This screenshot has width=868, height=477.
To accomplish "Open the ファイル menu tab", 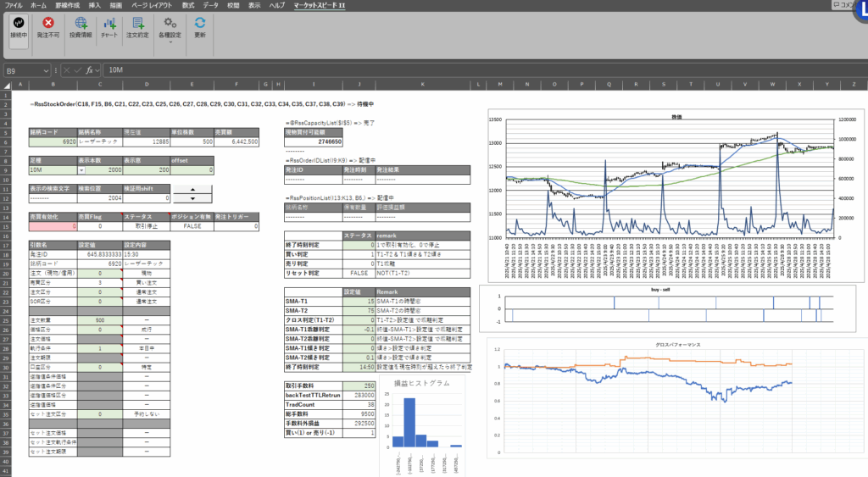I will coord(14,5).
